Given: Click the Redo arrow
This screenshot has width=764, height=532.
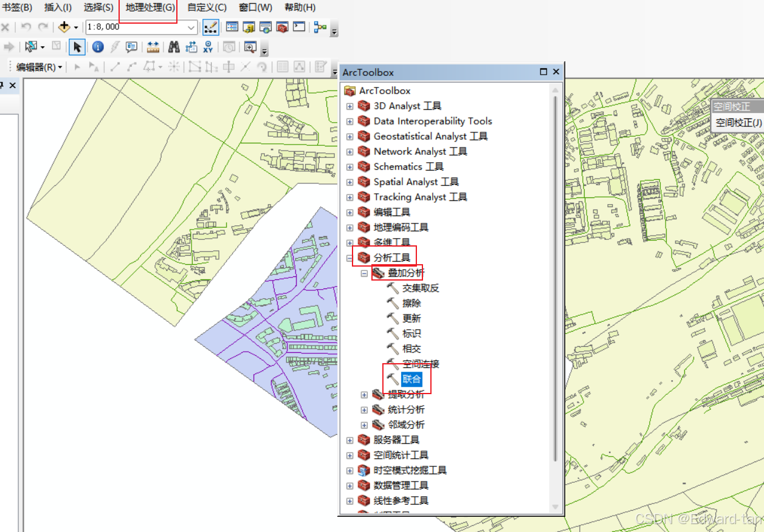Looking at the screenshot, I should coord(43,27).
